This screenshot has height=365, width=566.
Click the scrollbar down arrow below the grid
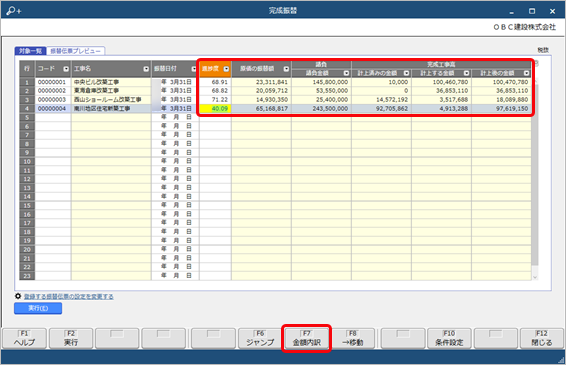coord(535,277)
